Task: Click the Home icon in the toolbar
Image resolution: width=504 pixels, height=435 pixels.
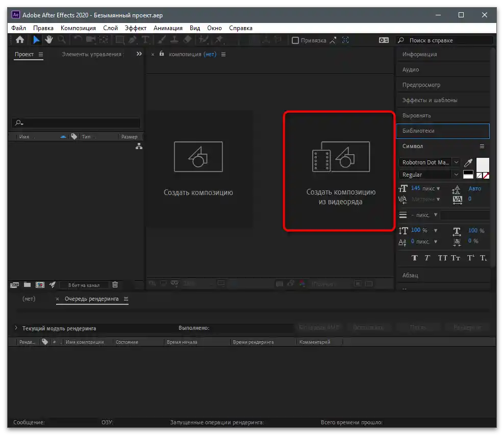Action: (20, 40)
